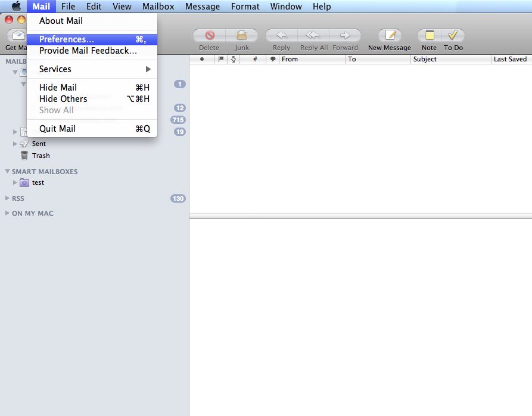The width and height of the screenshot is (532, 416).
Task: Choose Hide Others menu item
Action: click(92, 99)
